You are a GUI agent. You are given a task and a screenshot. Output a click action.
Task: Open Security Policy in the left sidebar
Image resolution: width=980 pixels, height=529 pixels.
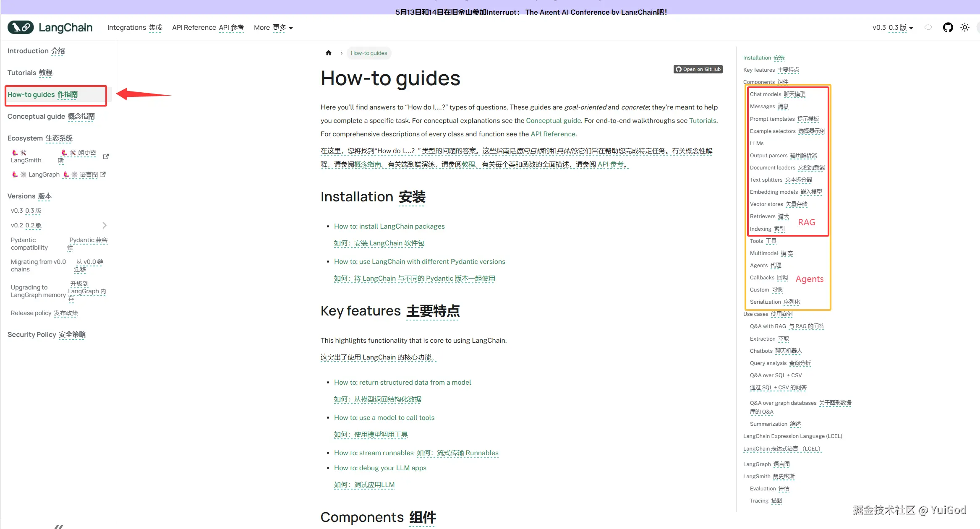tap(47, 334)
